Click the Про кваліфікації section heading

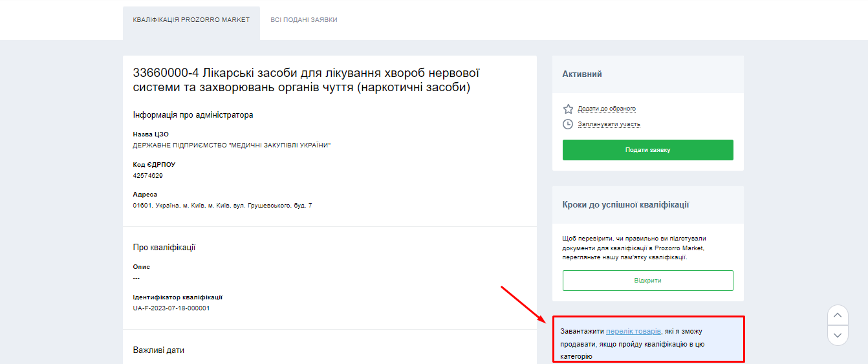[164, 248]
